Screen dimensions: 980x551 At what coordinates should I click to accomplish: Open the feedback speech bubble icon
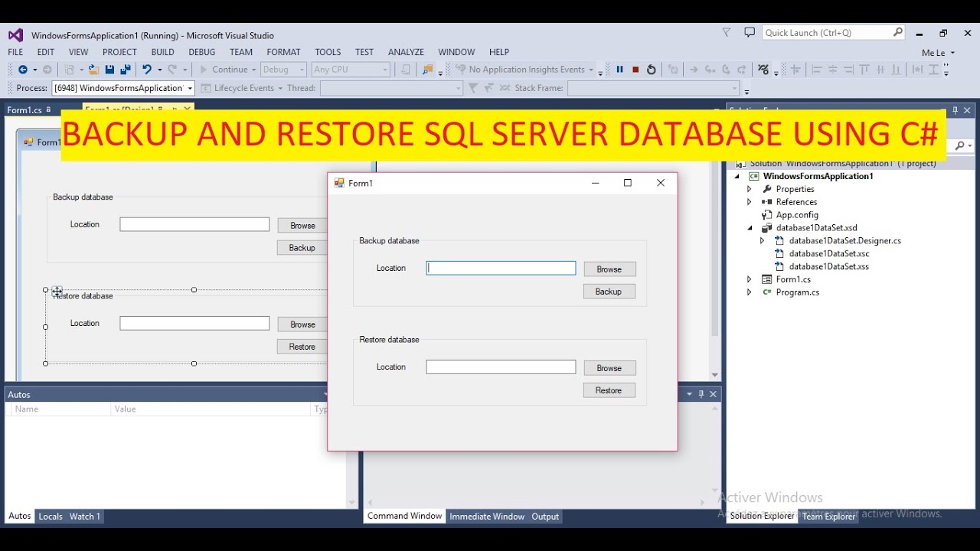coord(750,32)
